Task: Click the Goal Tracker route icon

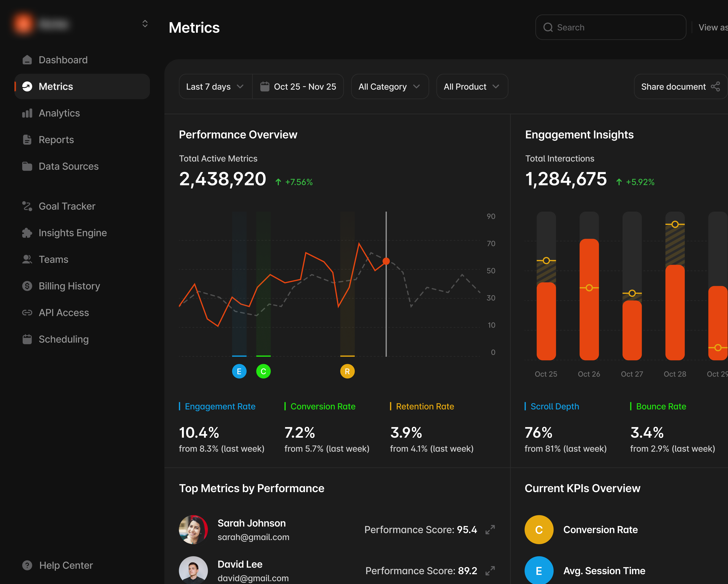Action: [27, 206]
